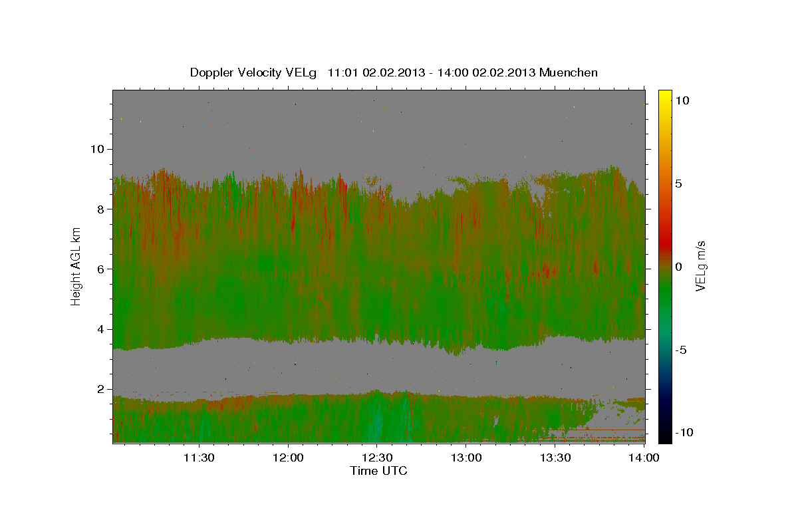The image size is (798, 532).
Task: Click the colorbar tick value 5
Action: point(679,184)
